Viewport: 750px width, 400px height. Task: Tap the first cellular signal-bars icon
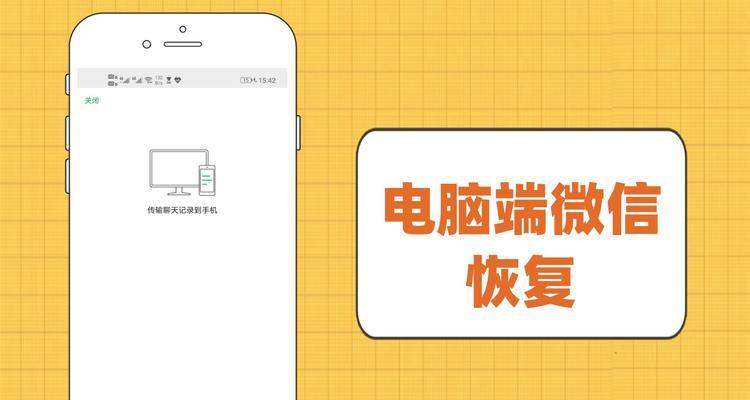pyautogui.click(x=124, y=80)
